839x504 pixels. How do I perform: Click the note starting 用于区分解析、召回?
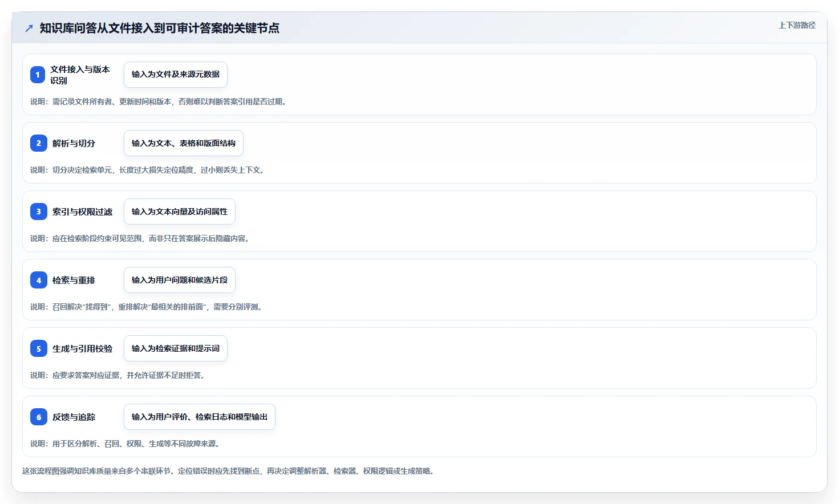(x=125, y=444)
